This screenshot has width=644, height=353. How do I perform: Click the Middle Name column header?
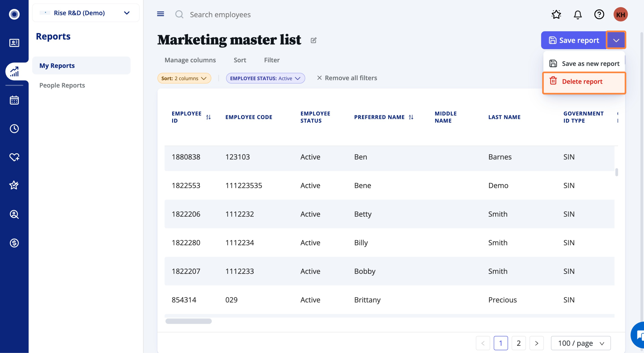pyautogui.click(x=446, y=117)
